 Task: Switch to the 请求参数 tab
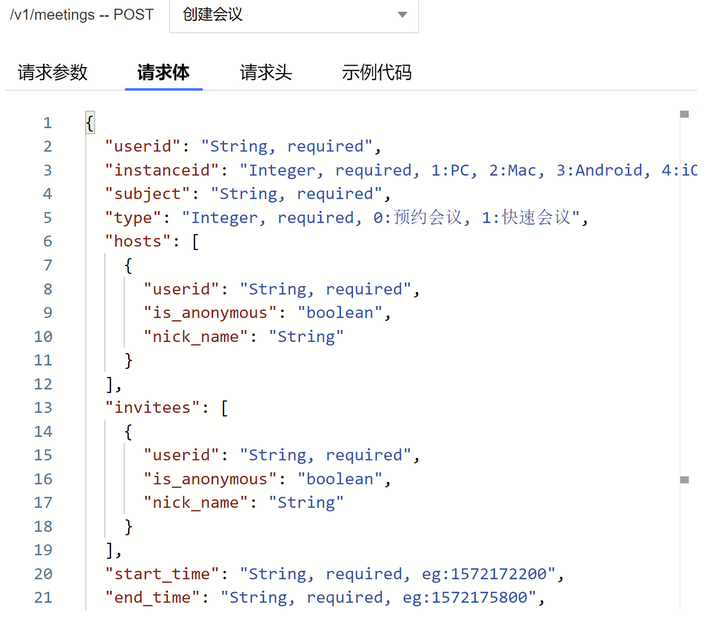click(52, 72)
